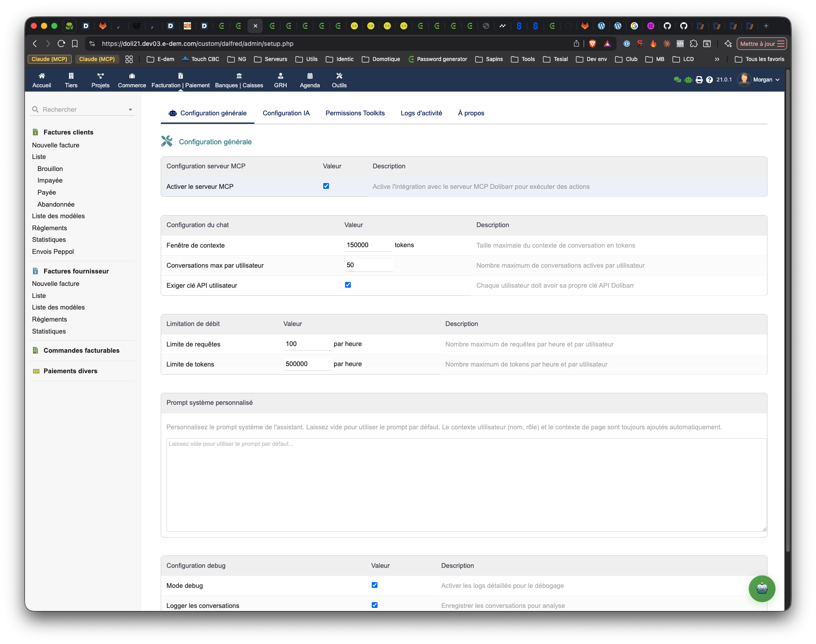Image resolution: width=816 pixels, height=644 pixels.
Task: Open the floating AI assistant robot button
Action: pyautogui.click(x=762, y=588)
